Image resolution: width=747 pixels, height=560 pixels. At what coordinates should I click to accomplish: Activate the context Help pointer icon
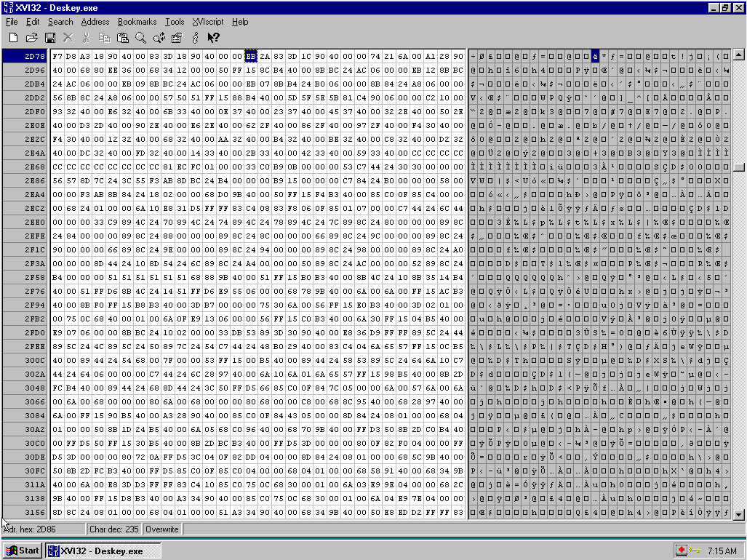[x=213, y=37]
